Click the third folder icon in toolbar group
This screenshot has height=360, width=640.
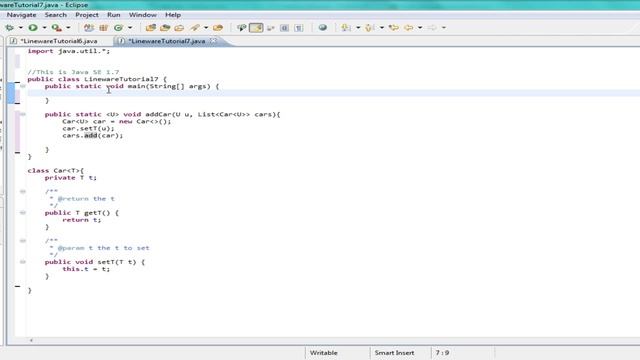coord(179,28)
